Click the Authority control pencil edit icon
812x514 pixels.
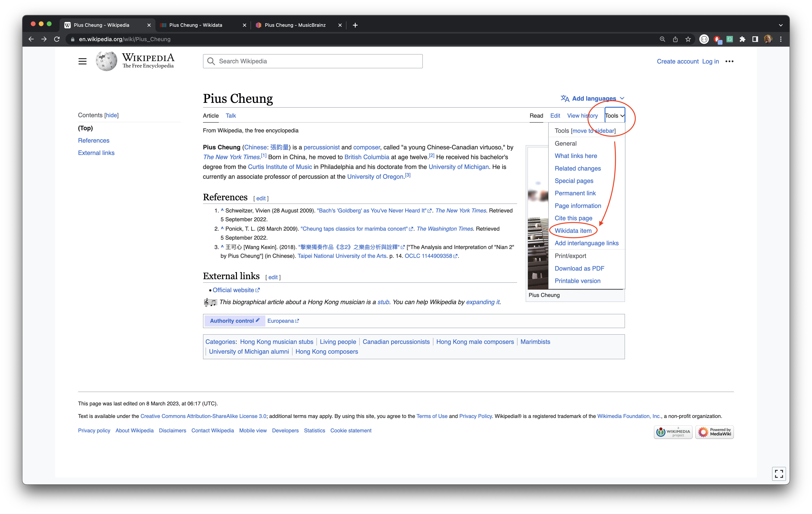[x=258, y=320]
